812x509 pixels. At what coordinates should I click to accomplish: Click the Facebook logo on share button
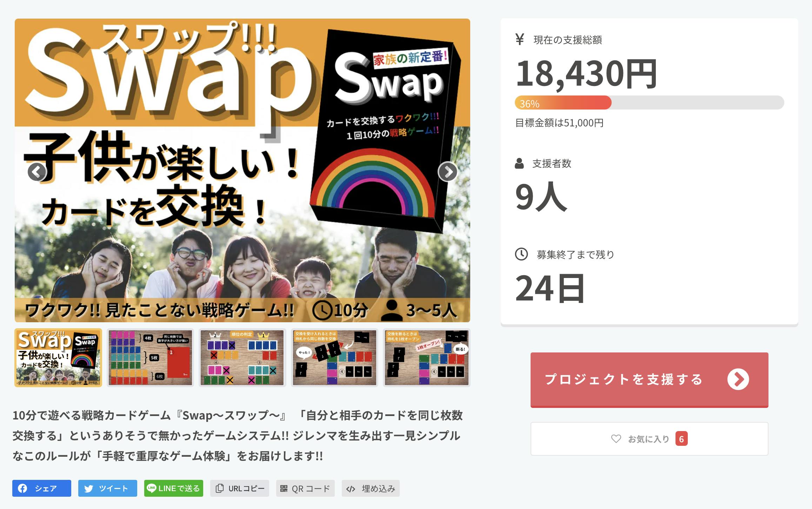22,488
